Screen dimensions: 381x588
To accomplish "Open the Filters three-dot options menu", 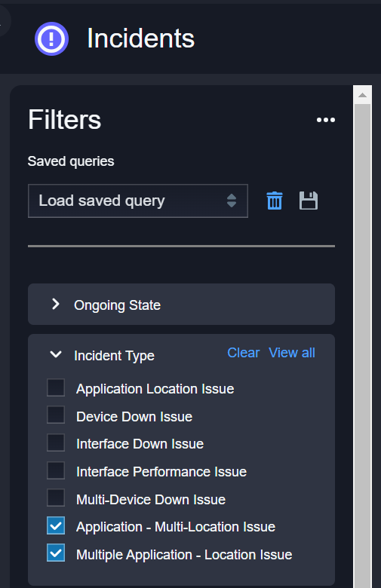I will tap(325, 120).
